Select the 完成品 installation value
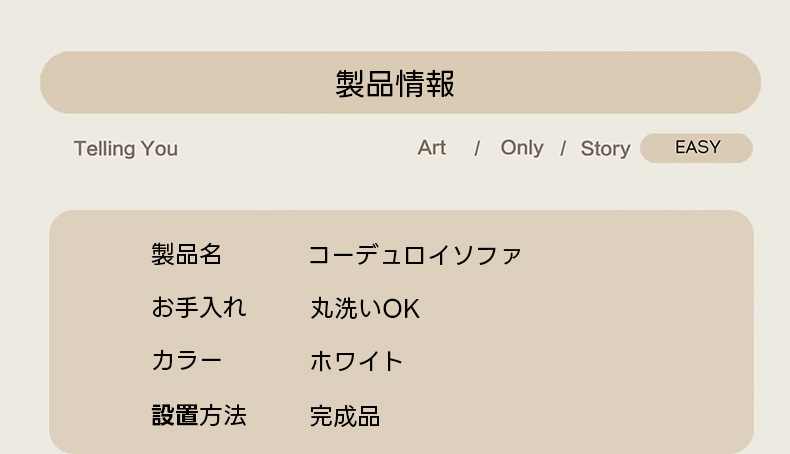The image size is (790, 454). (345, 416)
